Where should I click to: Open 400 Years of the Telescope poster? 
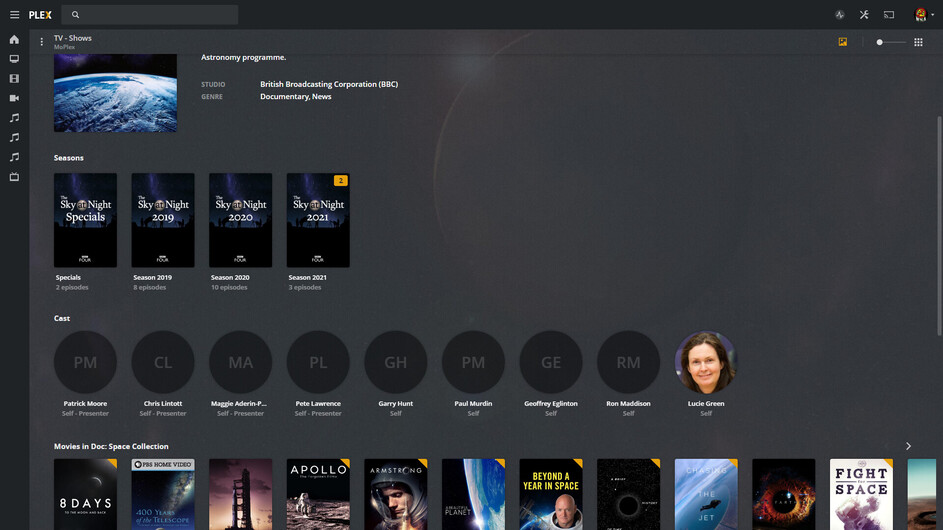pos(163,495)
